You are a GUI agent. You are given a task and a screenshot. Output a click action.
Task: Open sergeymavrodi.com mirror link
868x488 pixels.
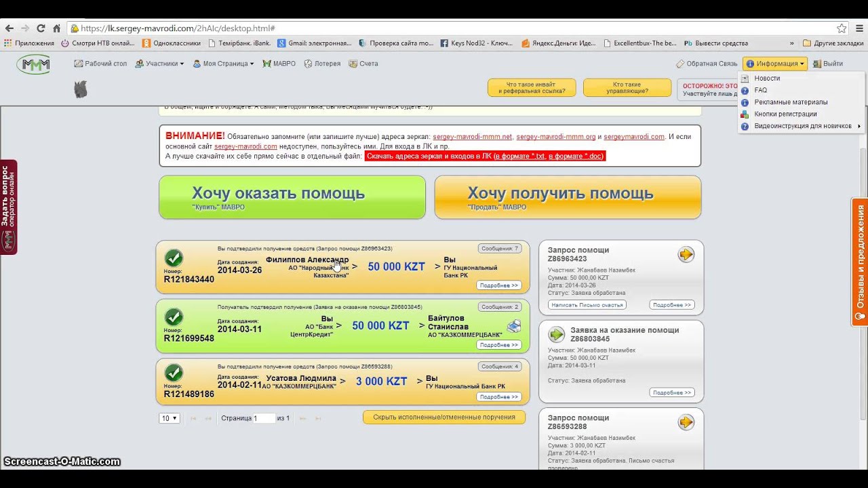[x=634, y=137]
